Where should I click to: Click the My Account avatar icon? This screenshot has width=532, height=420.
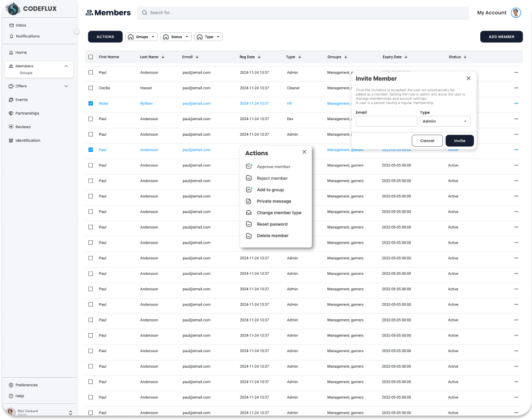(516, 13)
